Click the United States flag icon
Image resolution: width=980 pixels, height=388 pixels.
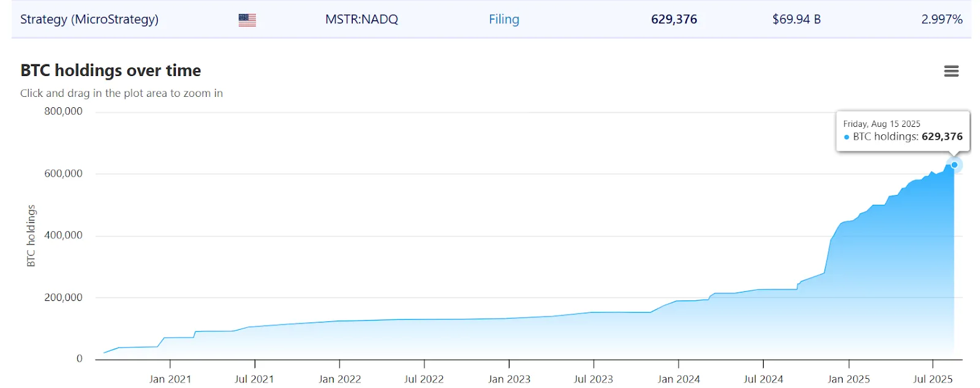[x=247, y=20]
